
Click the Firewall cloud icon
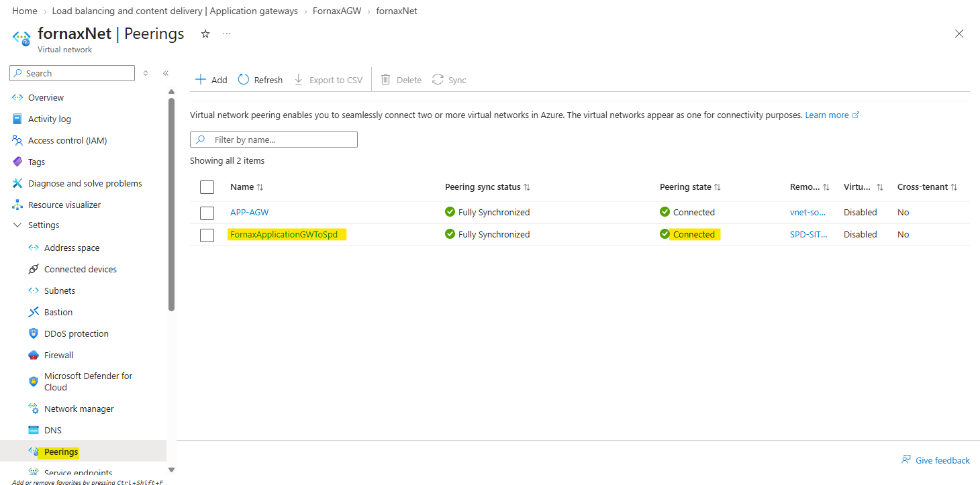tap(34, 355)
